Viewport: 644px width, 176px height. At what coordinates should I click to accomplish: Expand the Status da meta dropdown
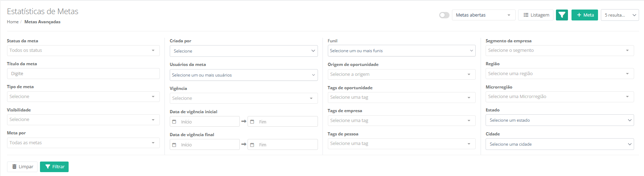83,50
